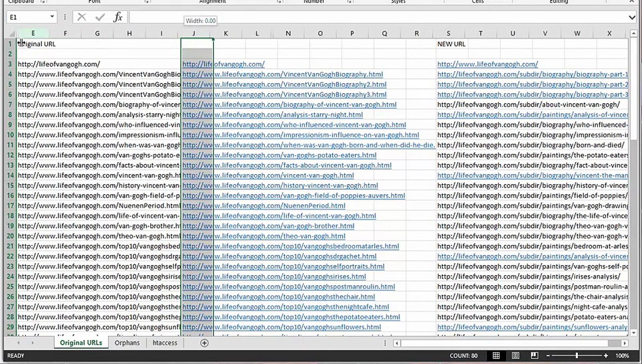Viewport: 642px width, 364px height.
Task: Select column K header
Action: click(226, 33)
